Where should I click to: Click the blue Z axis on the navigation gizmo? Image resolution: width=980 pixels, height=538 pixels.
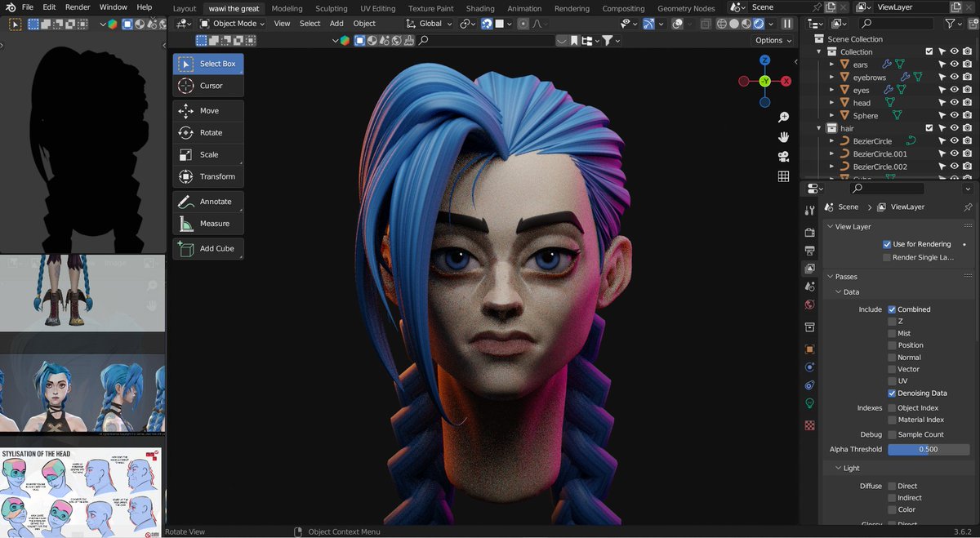[765, 60]
